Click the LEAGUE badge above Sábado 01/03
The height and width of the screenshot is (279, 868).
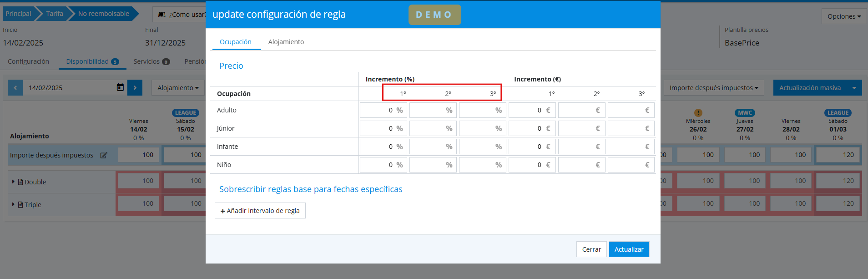(838, 113)
